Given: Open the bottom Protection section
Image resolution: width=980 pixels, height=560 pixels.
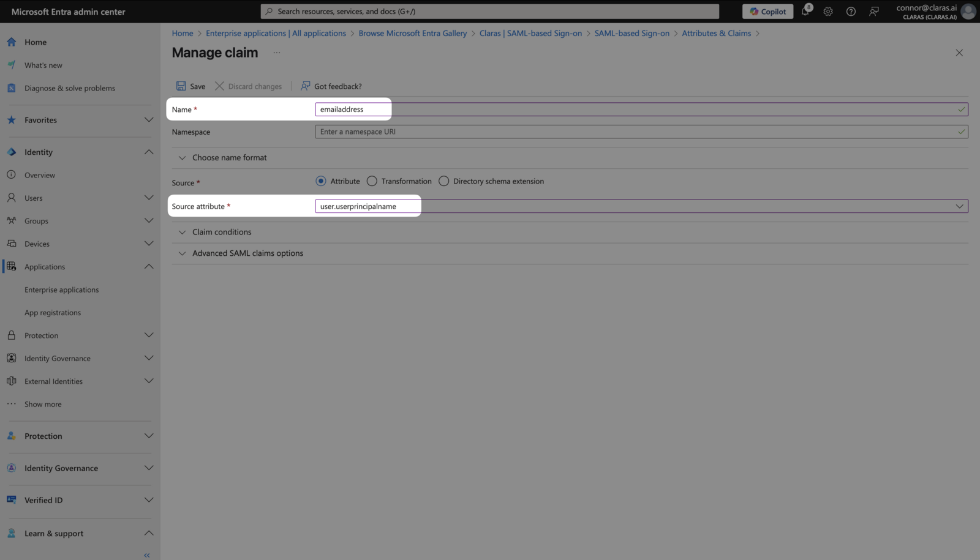Looking at the screenshot, I should pos(80,436).
